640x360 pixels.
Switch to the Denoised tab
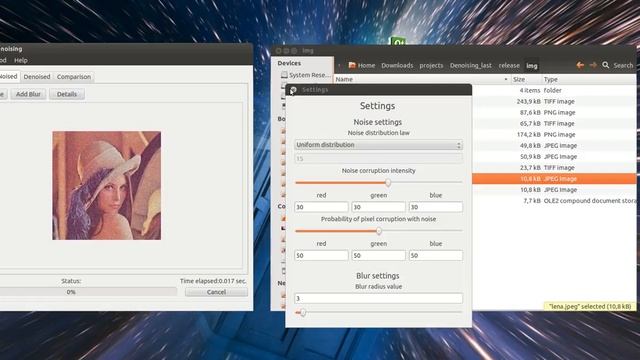(37, 77)
